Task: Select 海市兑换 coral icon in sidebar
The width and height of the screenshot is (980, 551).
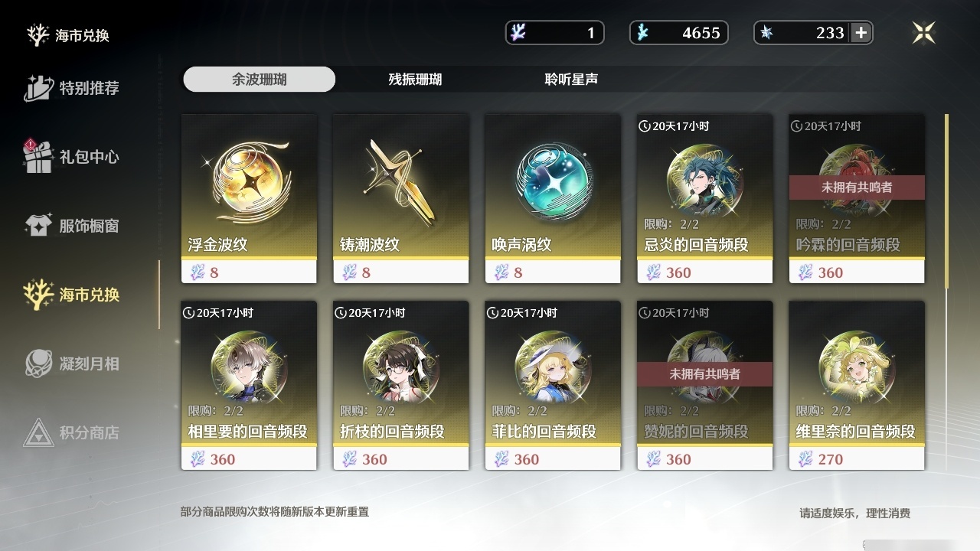Action: (38, 294)
